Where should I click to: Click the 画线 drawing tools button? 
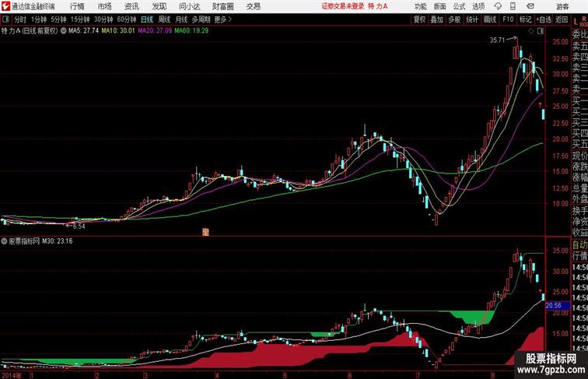490,19
